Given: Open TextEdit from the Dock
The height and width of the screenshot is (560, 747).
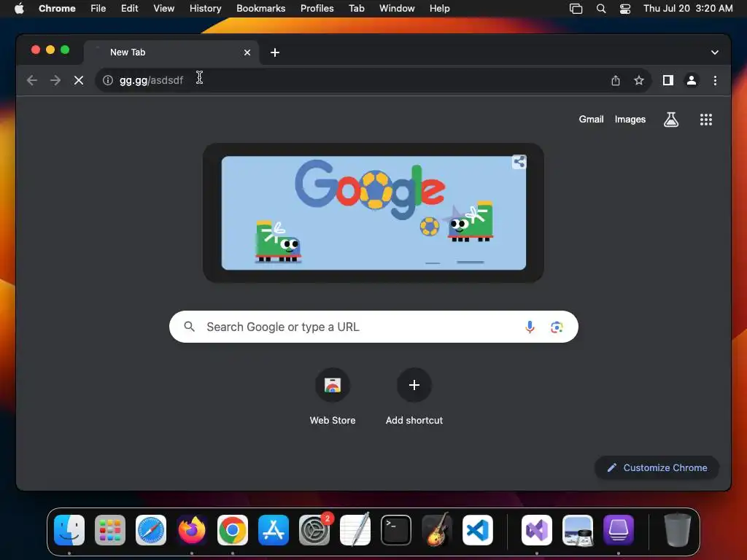Looking at the screenshot, I should pos(355,530).
